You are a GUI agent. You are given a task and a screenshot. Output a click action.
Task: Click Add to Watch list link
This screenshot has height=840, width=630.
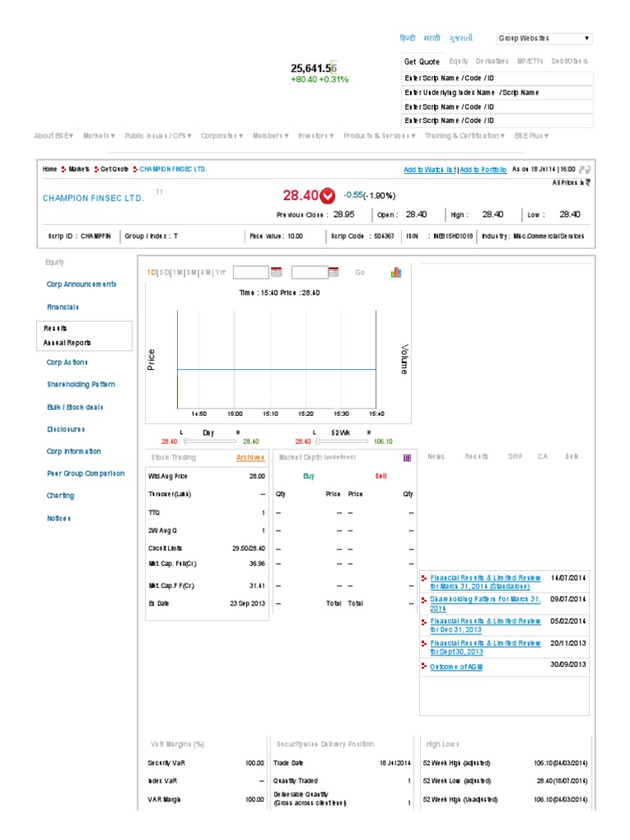coord(430,169)
